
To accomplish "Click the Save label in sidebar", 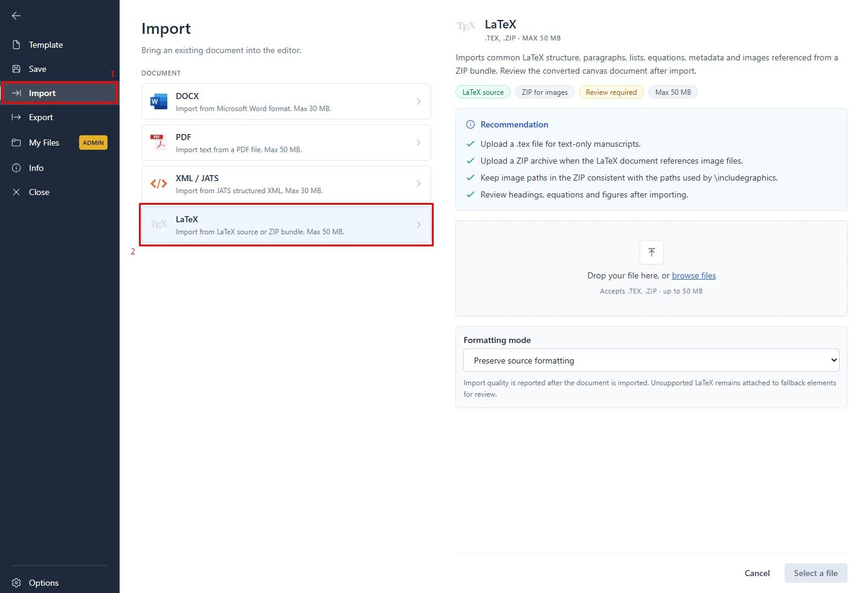I will 37,69.
